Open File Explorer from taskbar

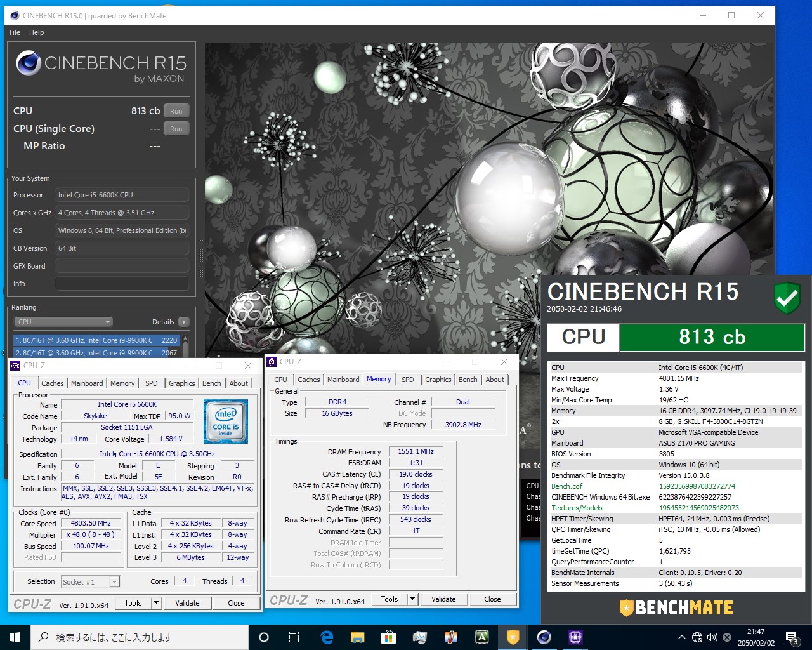tap(358, 637)
